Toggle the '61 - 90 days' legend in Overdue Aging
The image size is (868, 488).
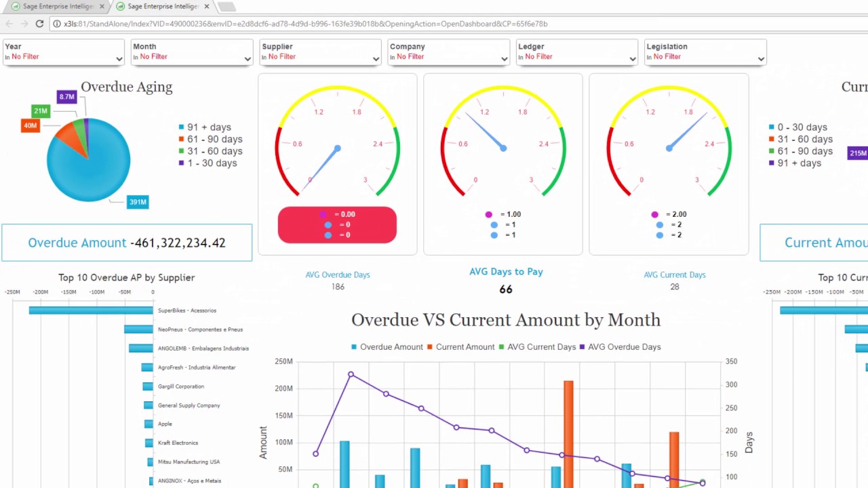pos(210,139)
